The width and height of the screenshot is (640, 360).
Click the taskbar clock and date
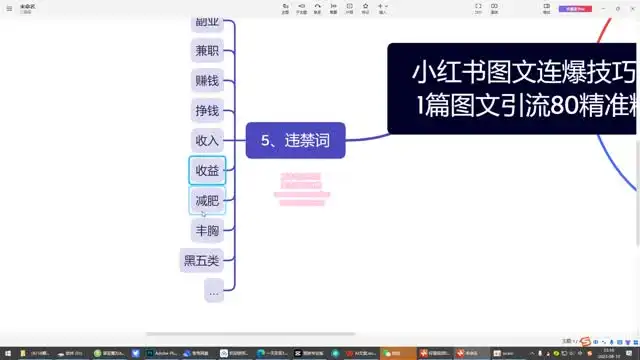click(x=609, y=353)
